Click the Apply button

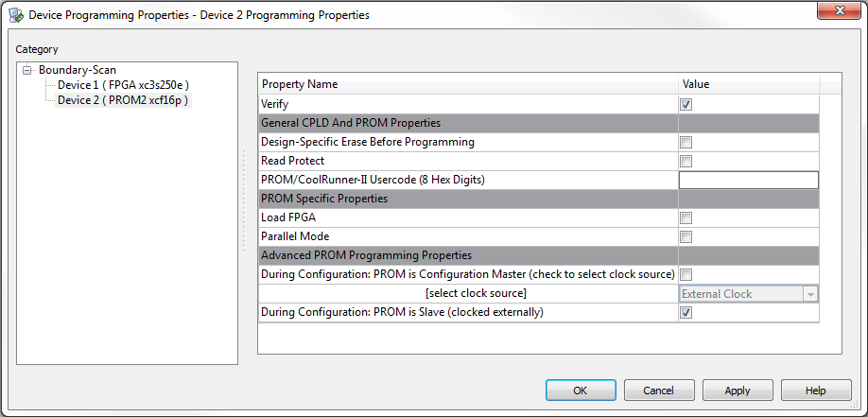click(x=737, y=391)
